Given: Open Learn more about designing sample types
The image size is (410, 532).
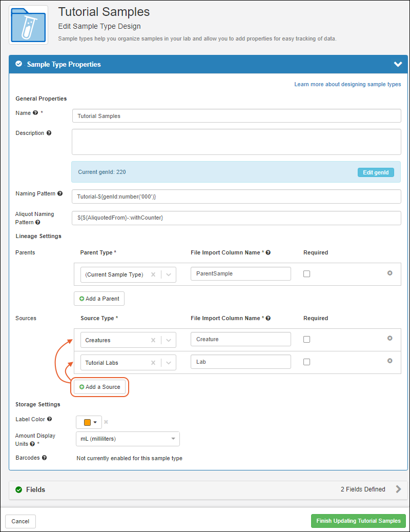Looking at the screenshot, I should (347, 84).
